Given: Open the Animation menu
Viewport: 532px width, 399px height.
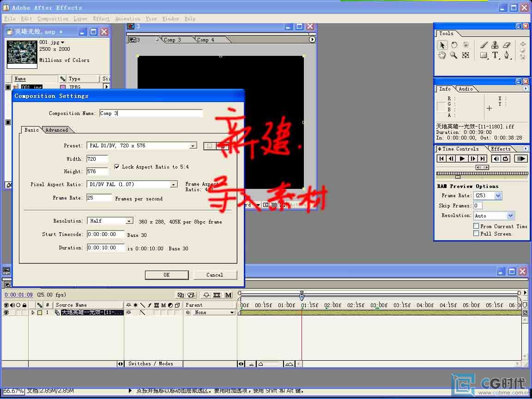Looking at the screenshot, I should coord(127,18).
